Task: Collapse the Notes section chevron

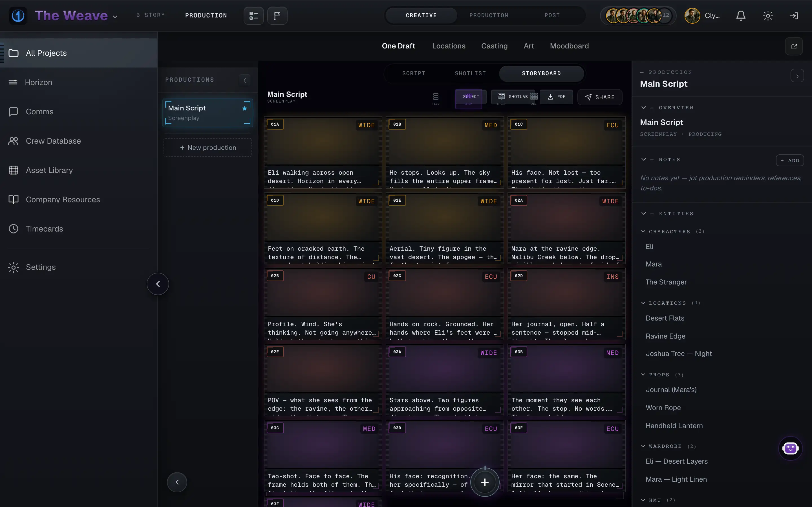Action: click(x=644, y=159)
